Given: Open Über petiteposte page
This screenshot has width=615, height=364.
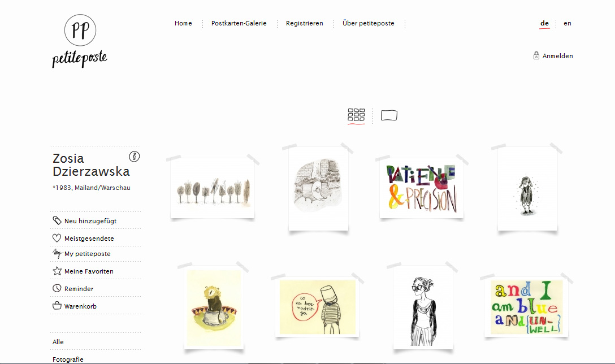Looking at the screenshot, I should point(369,23).
